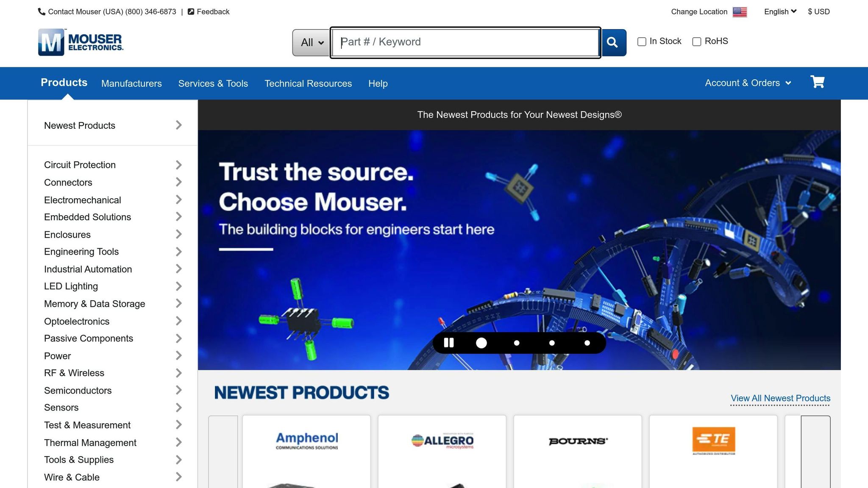Select Engineering Tools category
This screenshot has width=868, height=488.
point(81,252)
